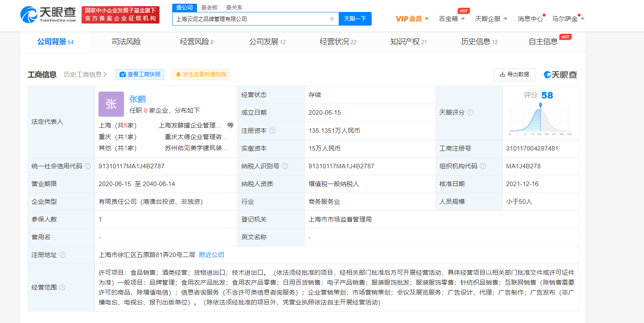This screenshot has width=644, height=323.
Task: Open 苏州佑见美学建筑装 company link
Action: (196, 148)
